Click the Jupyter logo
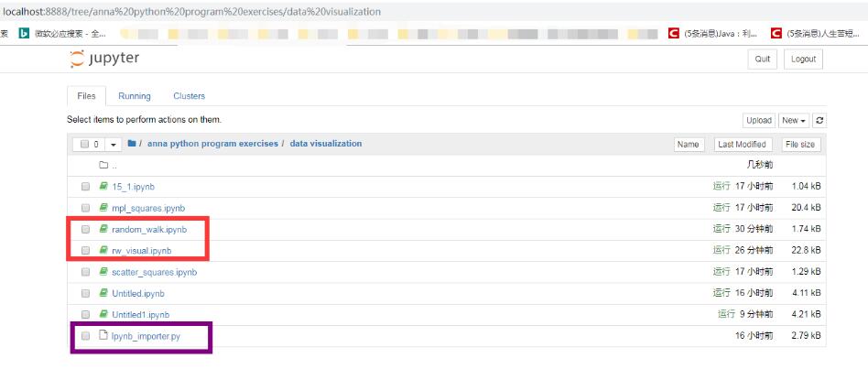 click(104, 59)
